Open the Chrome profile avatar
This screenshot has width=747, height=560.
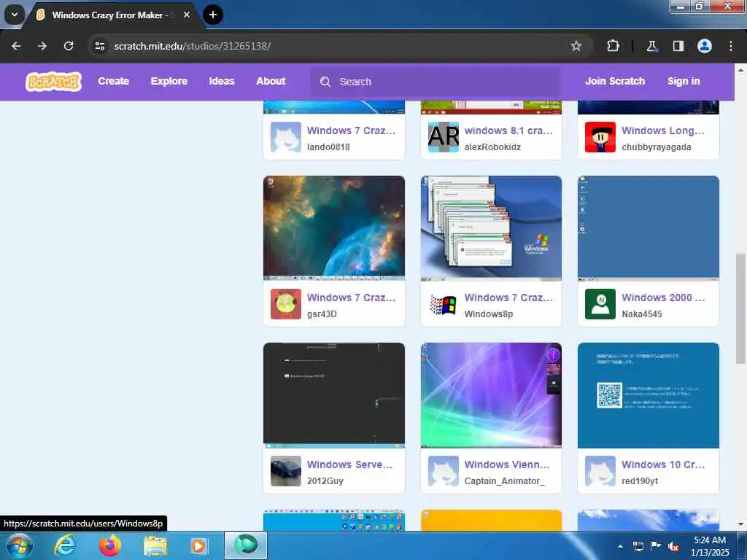pos(705,46)
